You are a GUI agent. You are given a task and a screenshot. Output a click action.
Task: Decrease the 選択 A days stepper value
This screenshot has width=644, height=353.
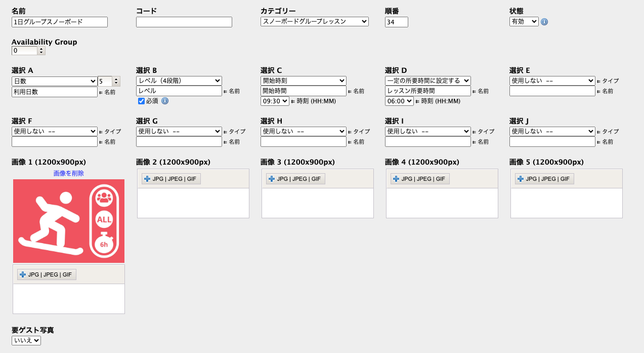click(x=116, y=84)
